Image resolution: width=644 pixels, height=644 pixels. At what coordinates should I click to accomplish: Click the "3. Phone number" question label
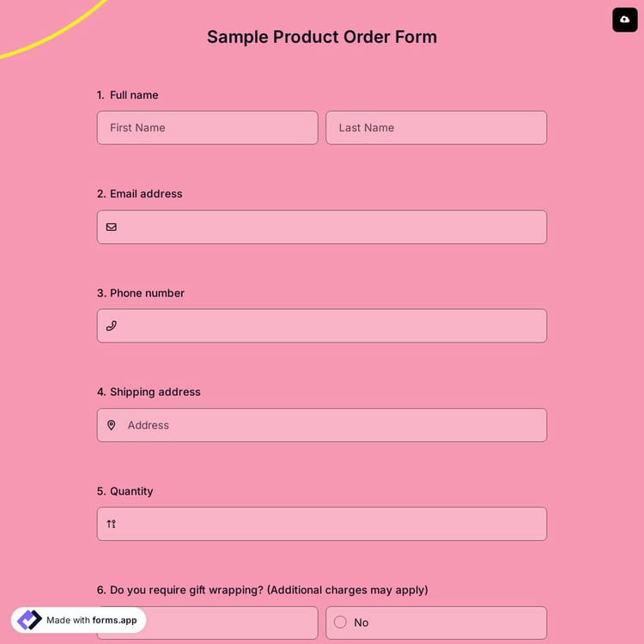141,293
